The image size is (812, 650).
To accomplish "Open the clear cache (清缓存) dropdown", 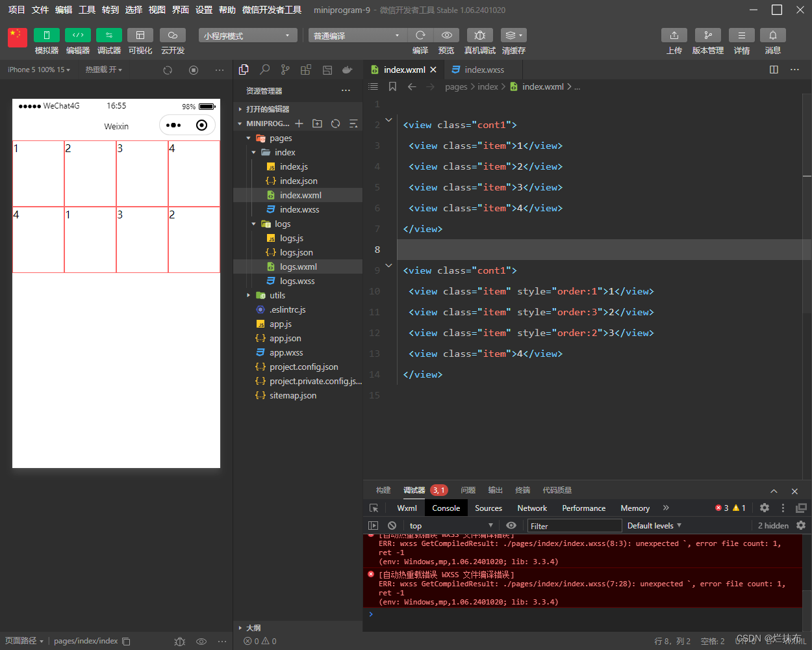I will 513,35.
